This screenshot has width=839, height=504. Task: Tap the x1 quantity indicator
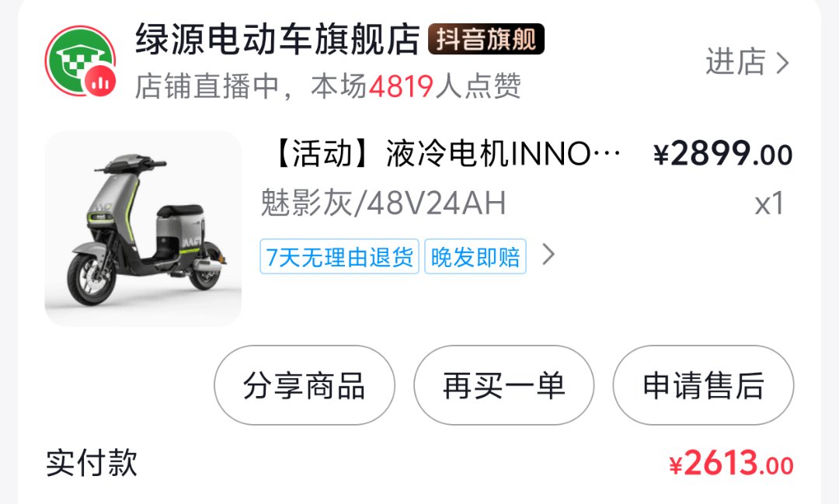(769, 203)
